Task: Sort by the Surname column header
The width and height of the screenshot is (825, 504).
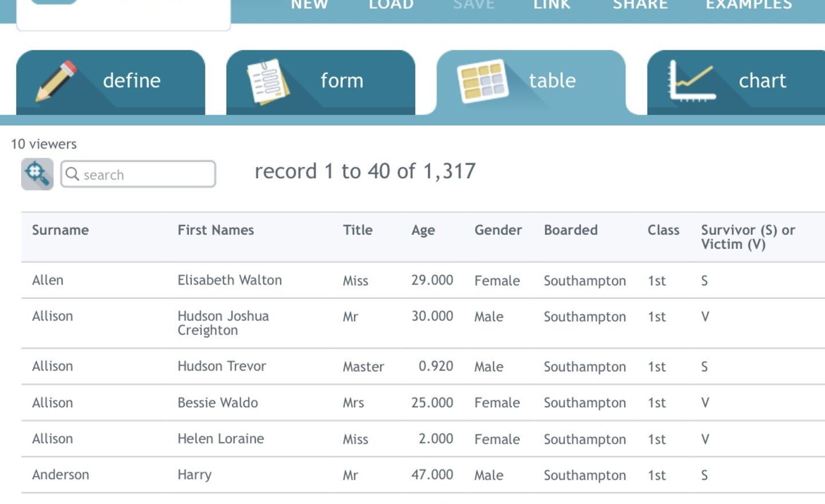Action: pyautogui.click(x=60, y=230)
